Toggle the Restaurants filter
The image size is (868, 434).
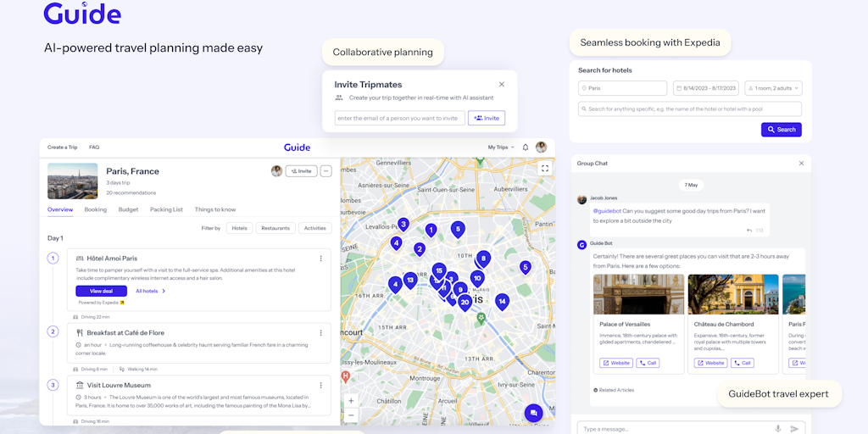point(275,228)
